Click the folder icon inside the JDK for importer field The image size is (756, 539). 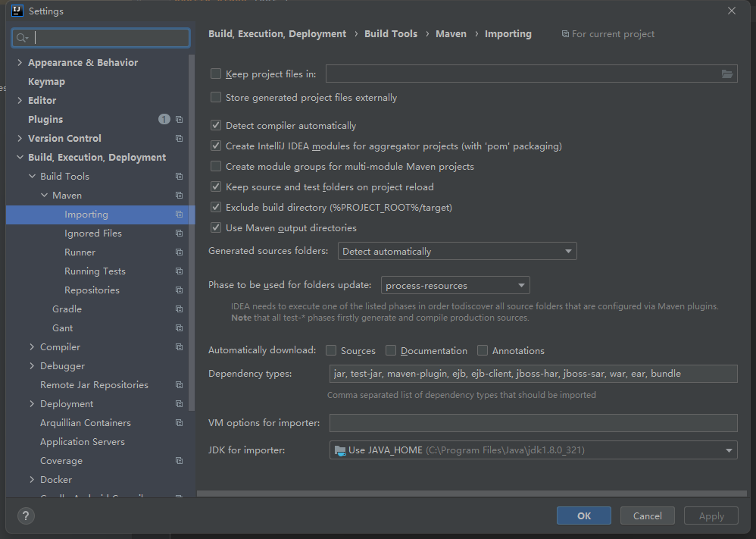[340, 450]
